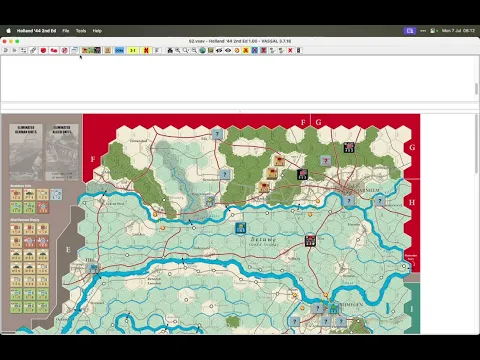Select the Eliminated German Units box
Screen dimensions: 480x360
click(26, 152)
